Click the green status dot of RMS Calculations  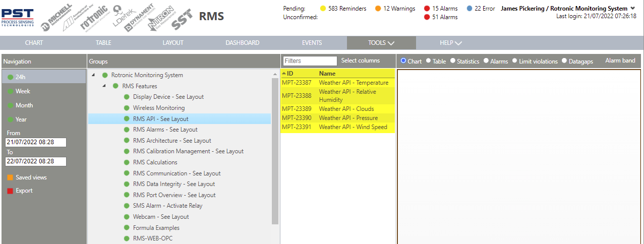[127, 162]
